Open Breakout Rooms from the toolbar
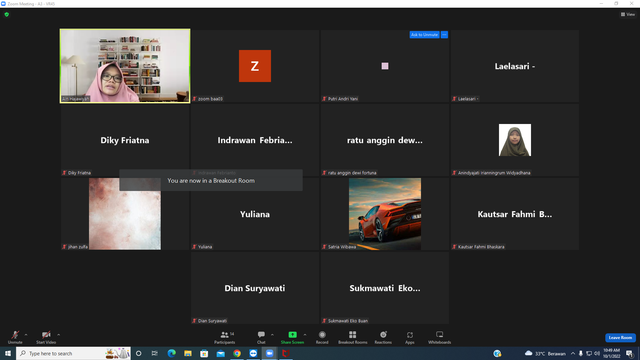This screenshot has width=640, height=360. pyautogui.click(x=353, y=337)
